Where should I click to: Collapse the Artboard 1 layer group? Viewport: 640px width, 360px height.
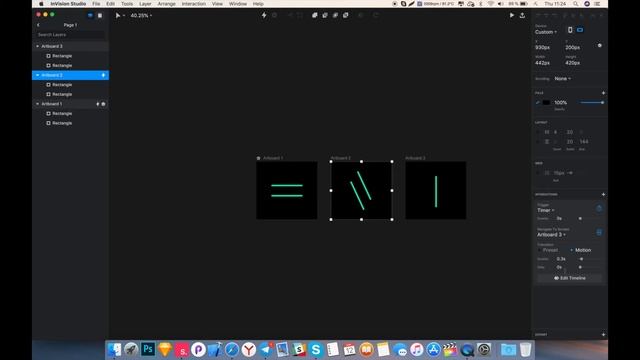(x=38, y=104)
